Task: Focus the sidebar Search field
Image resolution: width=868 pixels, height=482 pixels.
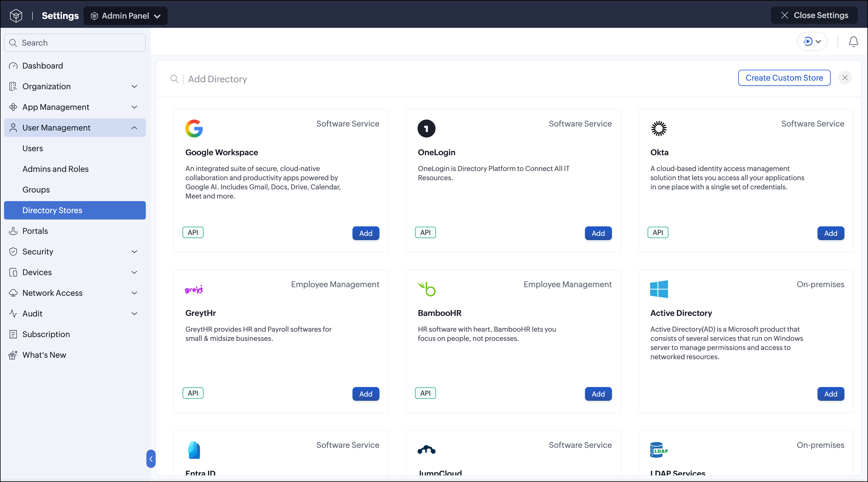Action: (75, 43)
